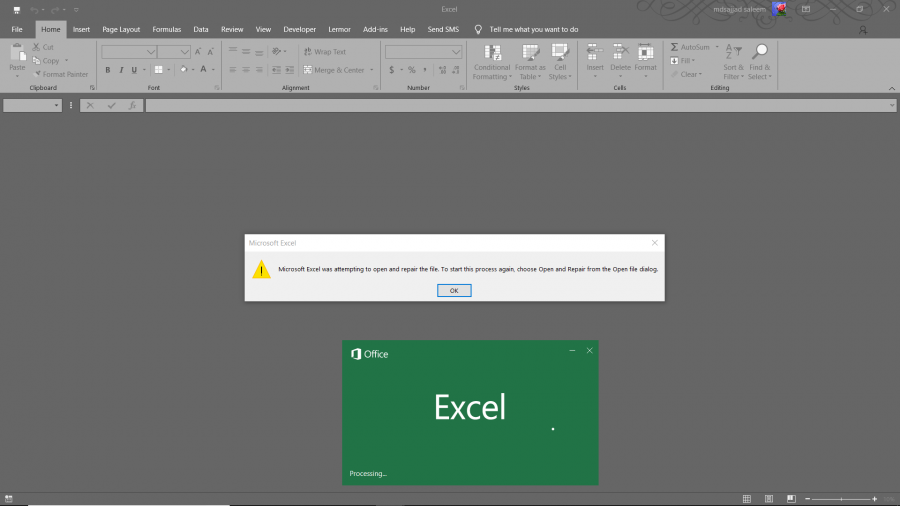The image size is (900, 506).
Task: Toggle Bold formatting
Action: tap(107, 70)
